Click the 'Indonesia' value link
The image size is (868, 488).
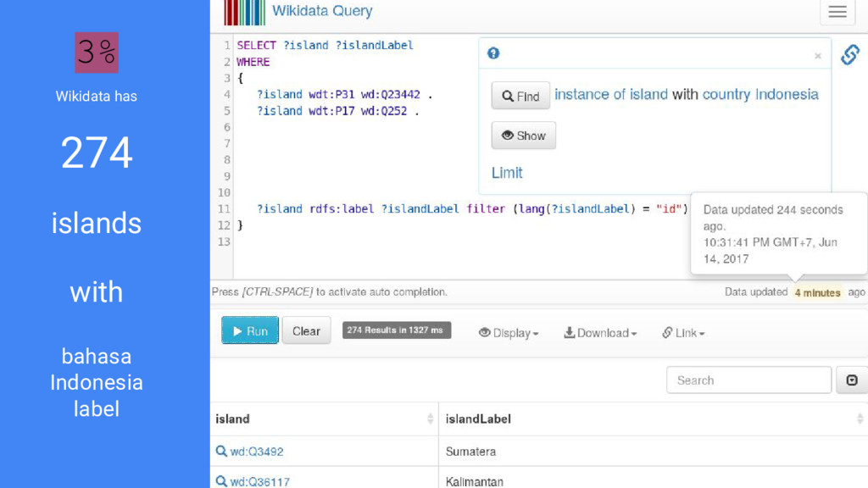pyautogui.click(x=787, y=95)
